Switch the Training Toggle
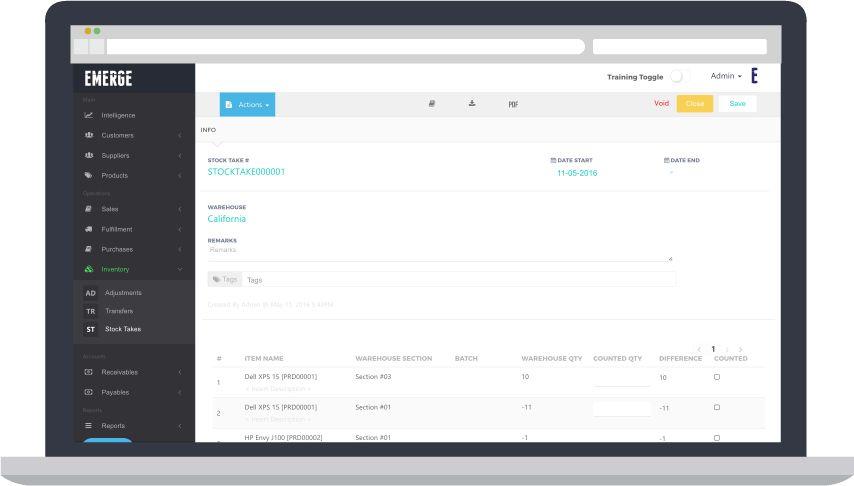 pos(678,76)
